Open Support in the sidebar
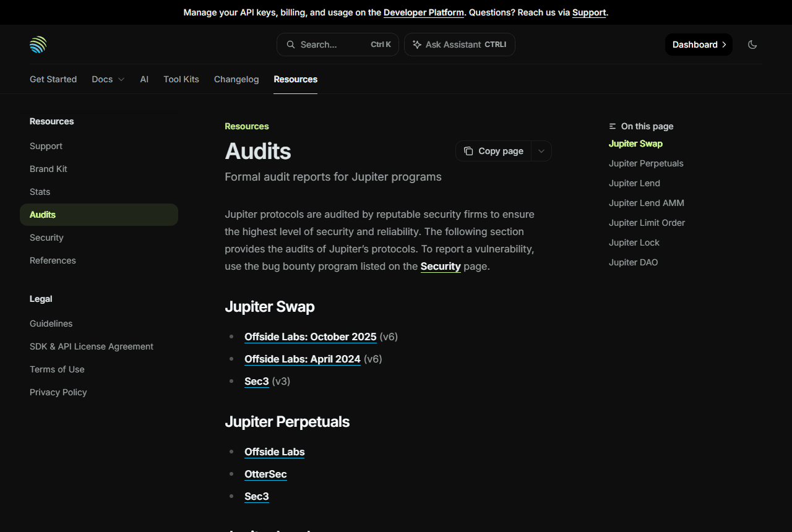This screenshot has height=532, width=792. pyautogui.click(x=99, y=146)
